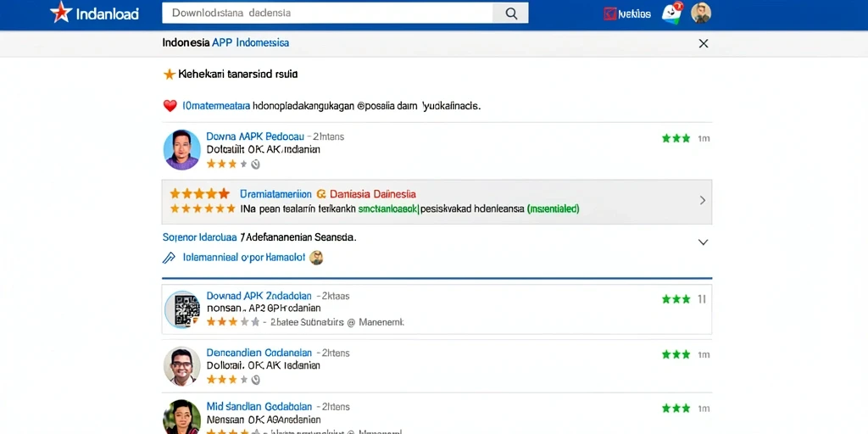Click the Indanload star logo
Image resolution: width=868 pixels, height=434 pixels.
click(61, 12)
